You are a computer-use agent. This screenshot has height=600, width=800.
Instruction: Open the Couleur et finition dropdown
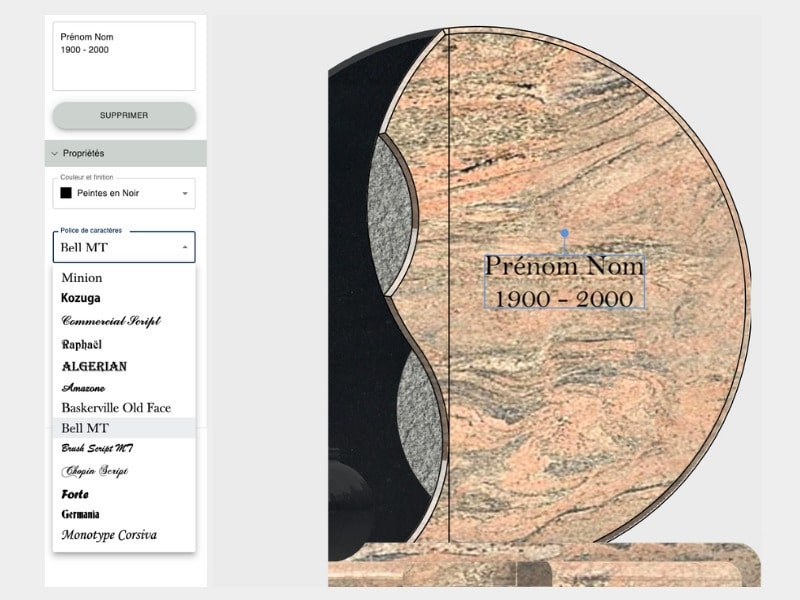pos(124,193)
